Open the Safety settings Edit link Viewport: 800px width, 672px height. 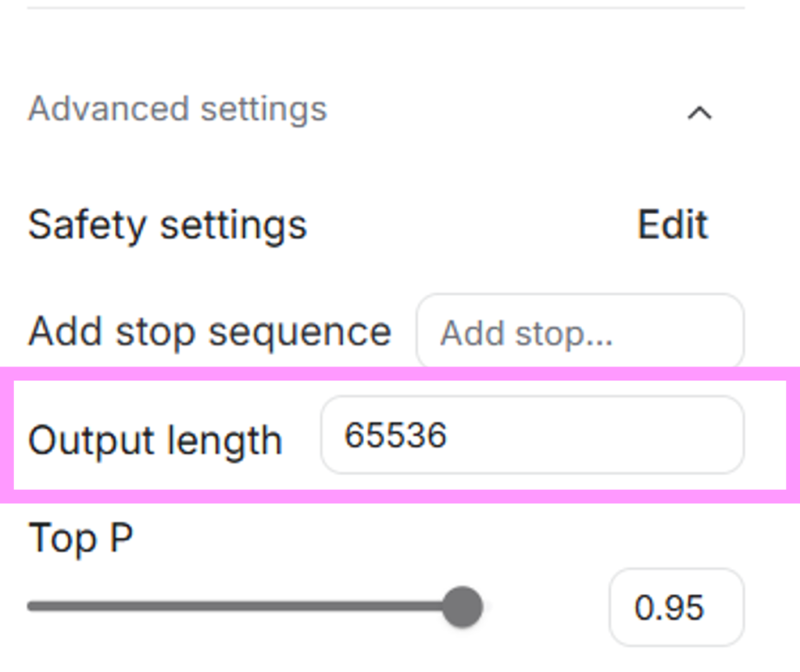coord(673,225)
